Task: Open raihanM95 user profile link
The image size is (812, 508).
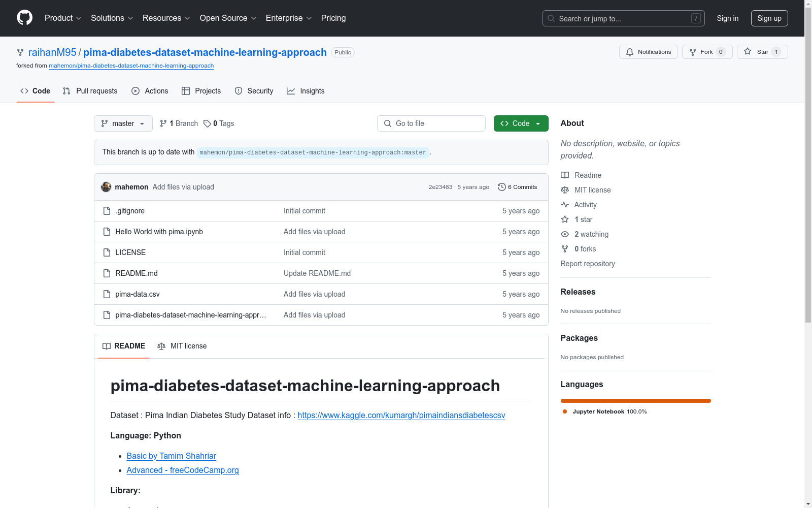Action: click(52, 52)
